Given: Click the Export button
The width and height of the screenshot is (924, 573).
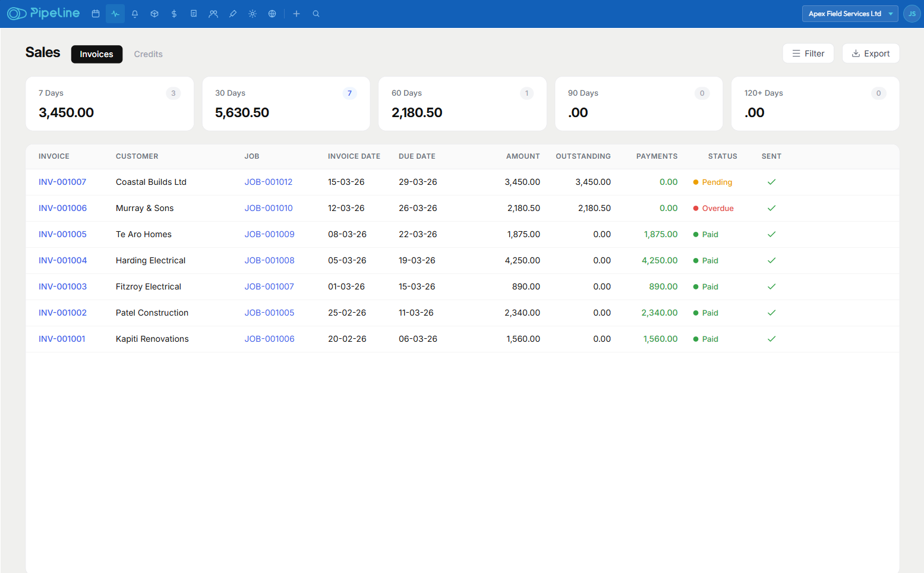Looking at the screenshot, I should coord(871,53).
